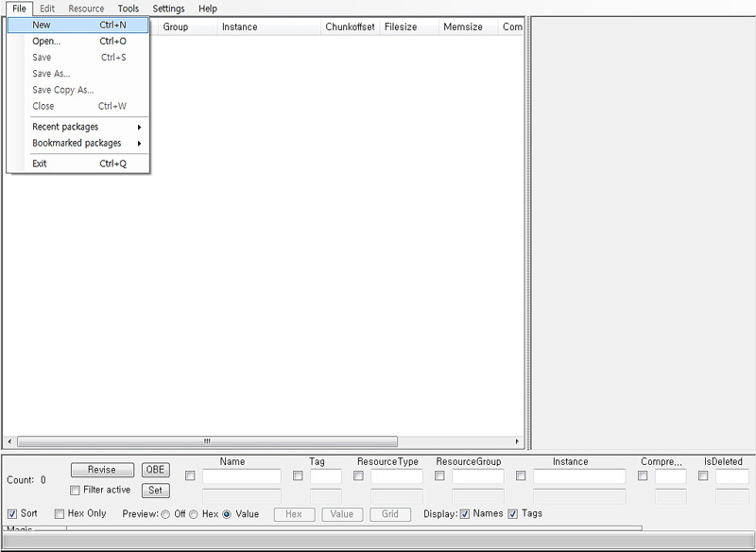Click the Revise button
The width and height of the screenshot is (756, 552).
pos(102,470)
